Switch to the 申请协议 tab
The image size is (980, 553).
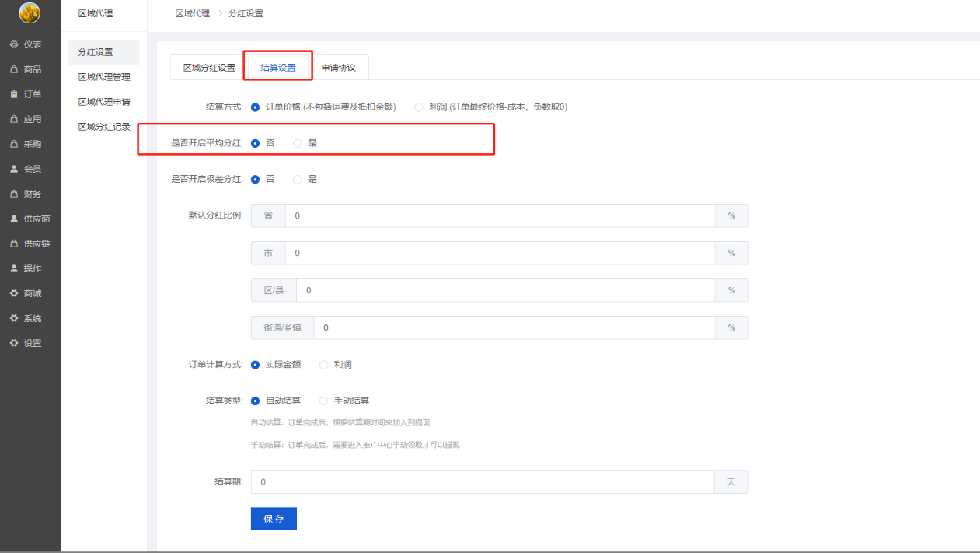(x=338, y=68)
